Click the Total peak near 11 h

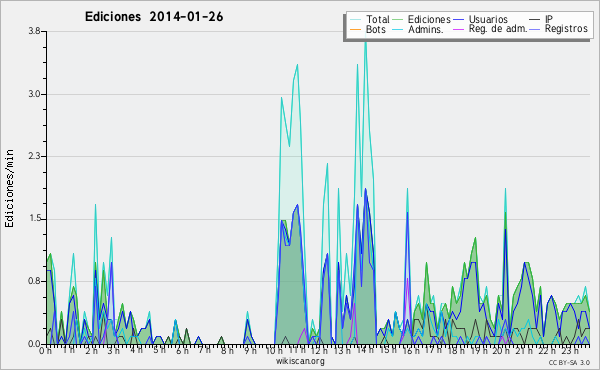click(297, 65)
